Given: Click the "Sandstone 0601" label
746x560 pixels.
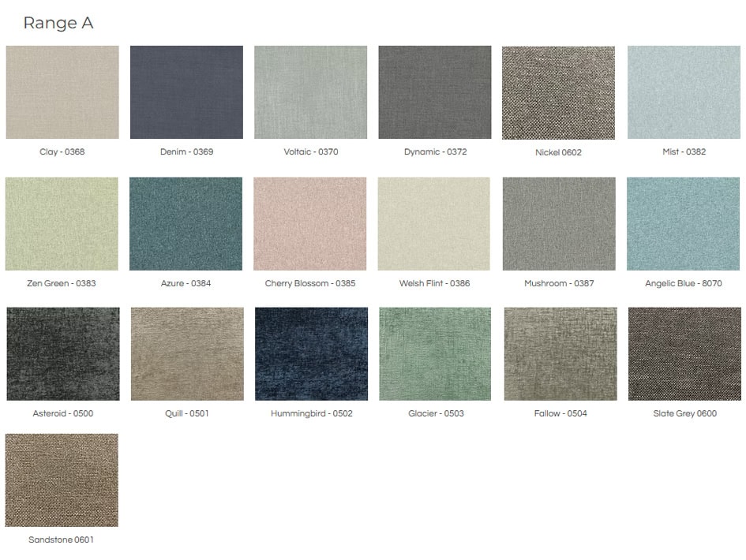Looking at the screenshot, I should [x=61, y=539].
